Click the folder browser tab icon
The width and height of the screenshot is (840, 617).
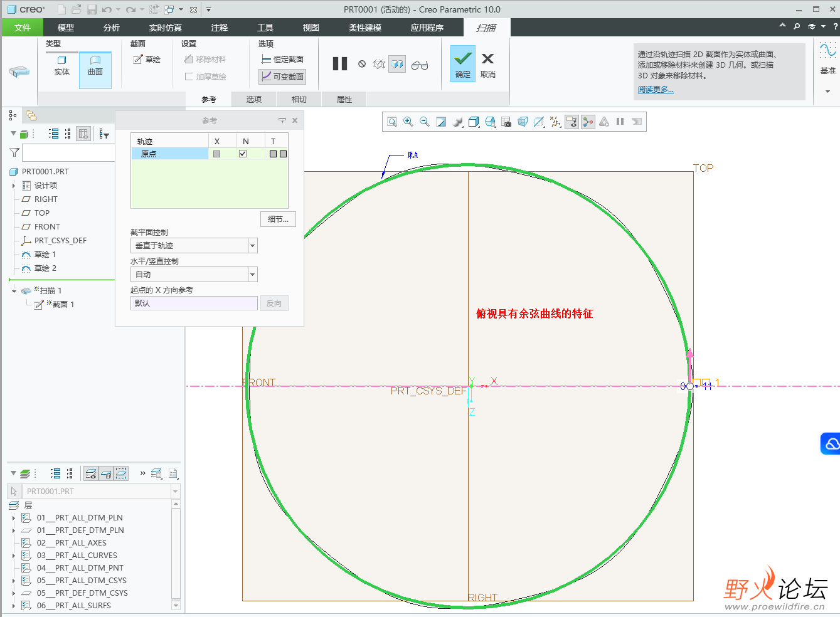pyautogui.click(x=31, y=115)
